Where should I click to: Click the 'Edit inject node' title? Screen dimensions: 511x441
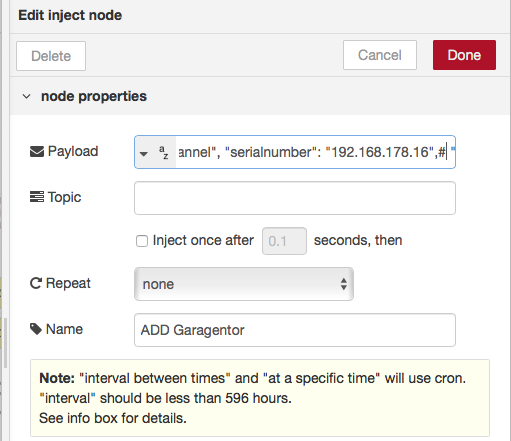click(70, 15)
